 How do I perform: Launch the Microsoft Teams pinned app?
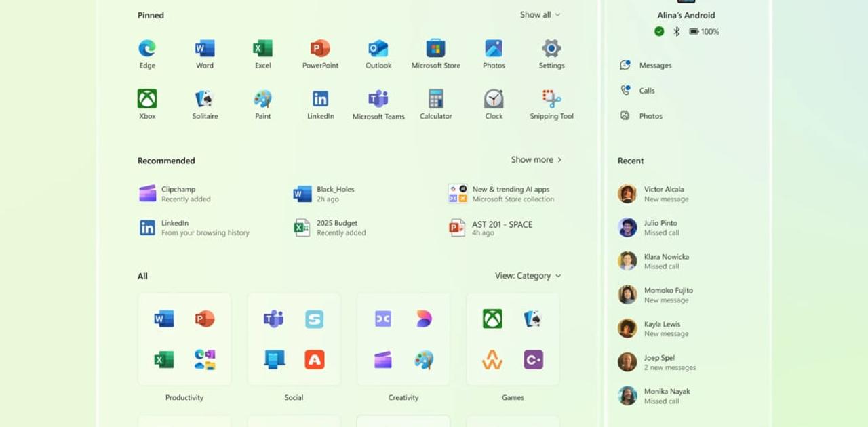(378, 104)
